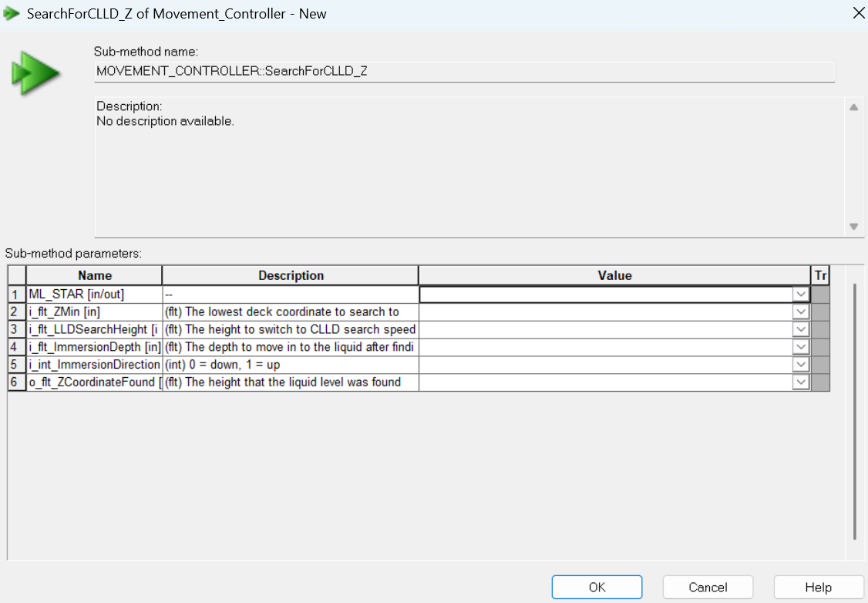868x603 pixels.
Task: Toggle Tr cell for ML_STAR row
Action: 820,295
